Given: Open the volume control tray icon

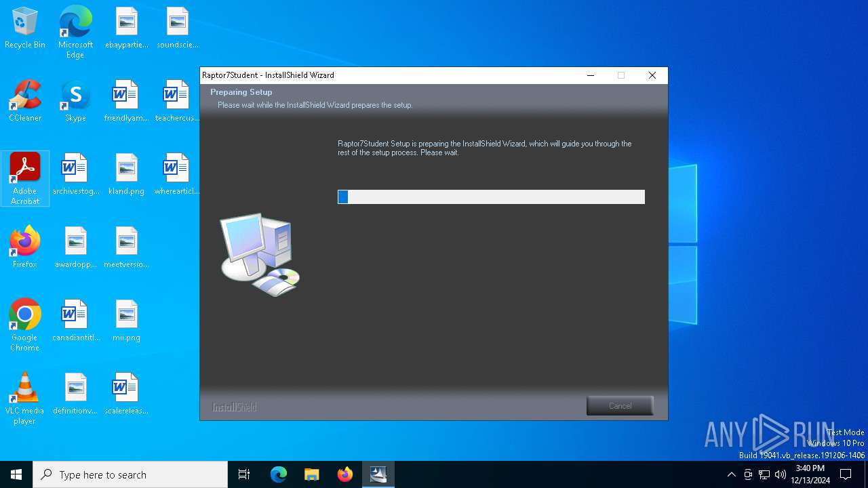Looking at the screenshot, I should pyautogui.click(x=781, y=474).
